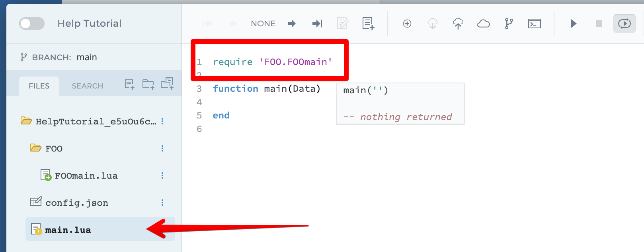The image size is (644, 252).
Task: Collapse the FOO folder
Action: 36,148
